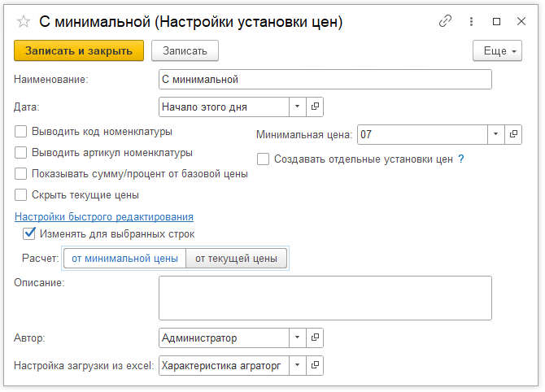Screen dimensions: 545x392
Task: Open the vertical dots window menu
Action: click(471, 22)
